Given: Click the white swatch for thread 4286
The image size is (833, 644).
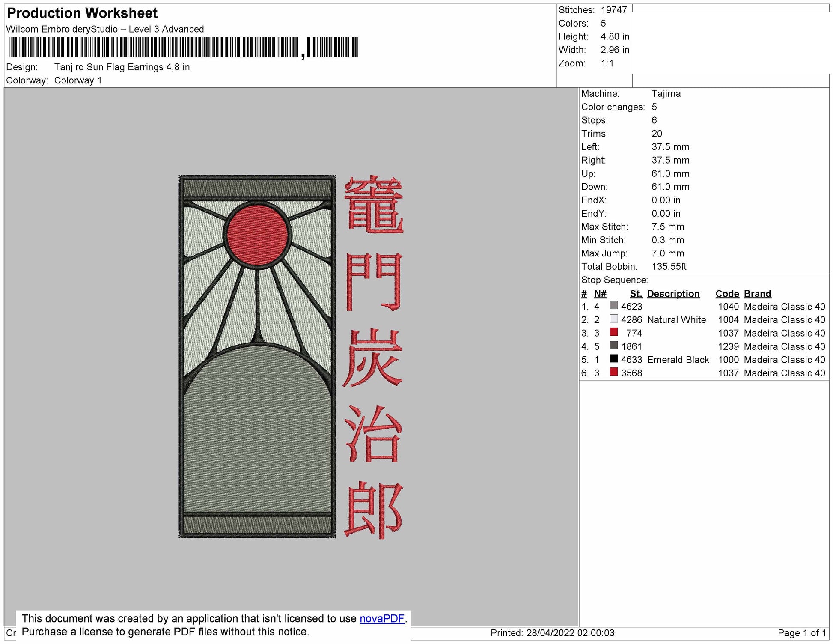Looking at the screenshot, I should pos(614,319).
